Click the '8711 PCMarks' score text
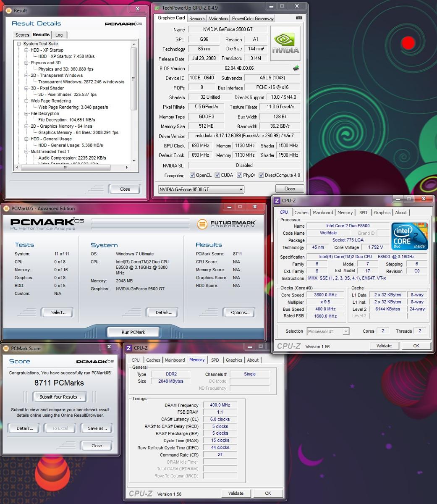437x504 pixels. (59, 383)
